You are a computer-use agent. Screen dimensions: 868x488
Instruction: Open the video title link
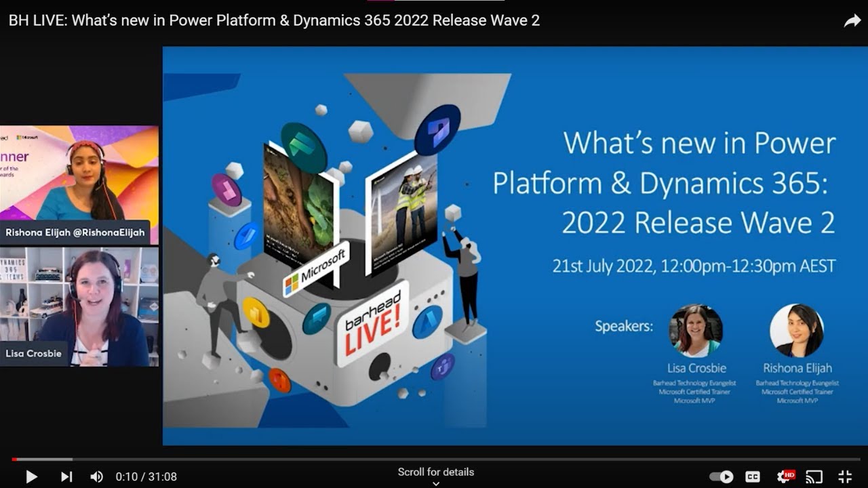point(274,20)
